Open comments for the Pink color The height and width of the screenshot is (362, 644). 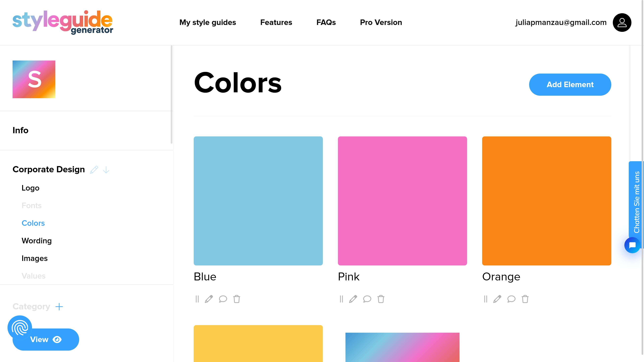367,299
